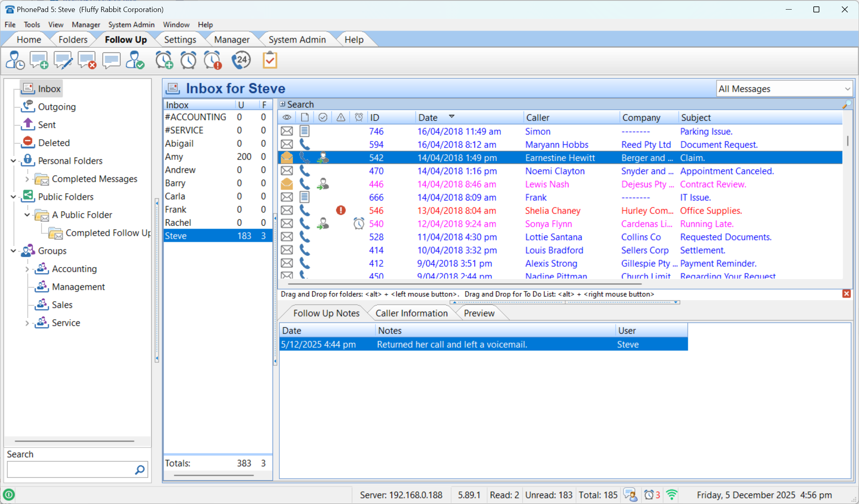This screenshot has height=504, width=859.
Task: Open the clipboard checkmark To Do icon
Action: 270,60
